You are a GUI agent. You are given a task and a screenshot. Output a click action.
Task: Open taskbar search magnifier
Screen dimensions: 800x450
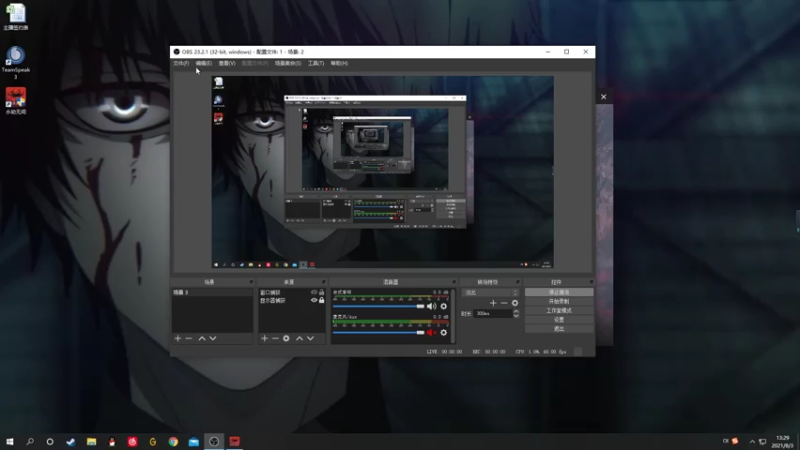pyautogui.click(x=30, y=441)
